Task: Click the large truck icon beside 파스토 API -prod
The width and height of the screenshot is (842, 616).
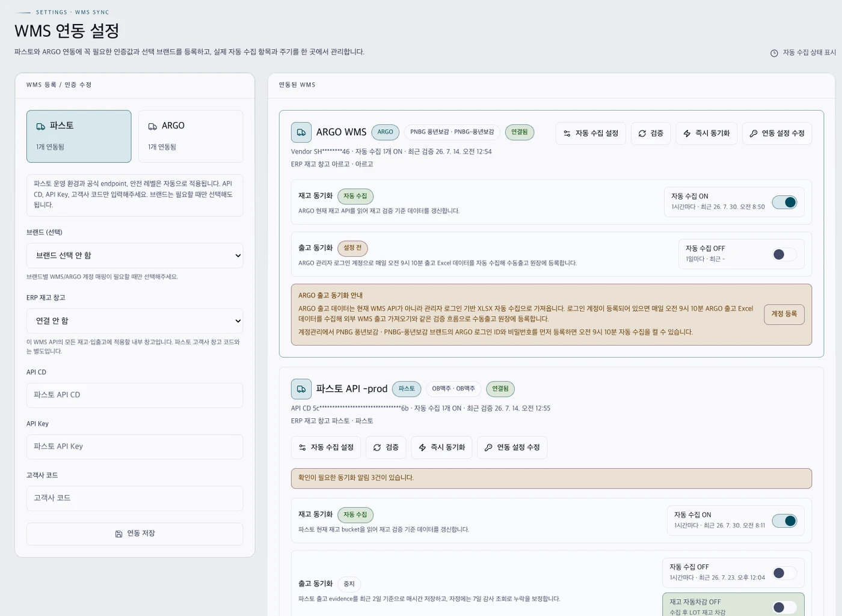Action: pos(301,389)
